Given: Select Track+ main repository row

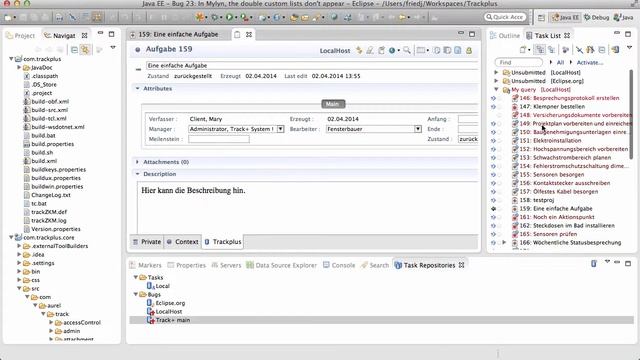Looking at the screenshot, I should 382,320.
